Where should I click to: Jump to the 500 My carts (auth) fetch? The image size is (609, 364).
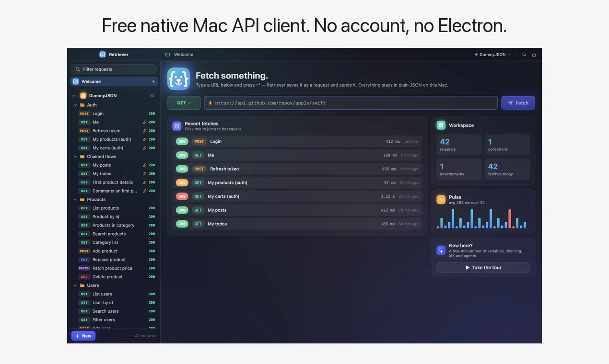click(297, 196)
